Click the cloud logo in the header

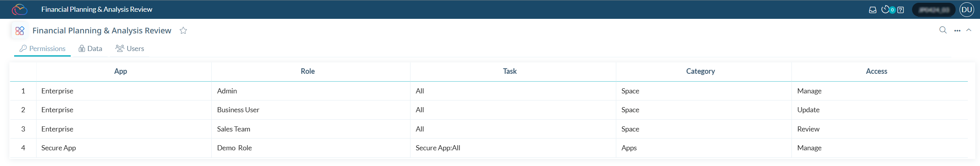(x=19, y=9)
